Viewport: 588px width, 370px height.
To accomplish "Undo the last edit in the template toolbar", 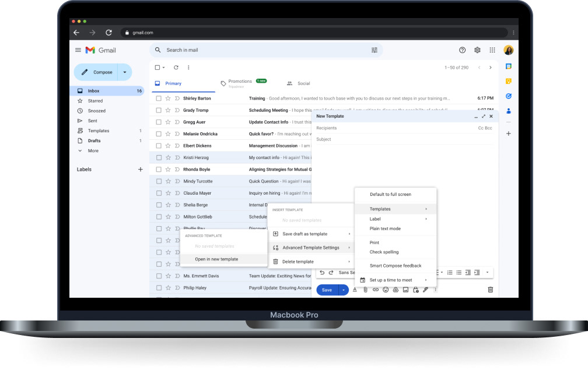I will click(x=322, y=273).
